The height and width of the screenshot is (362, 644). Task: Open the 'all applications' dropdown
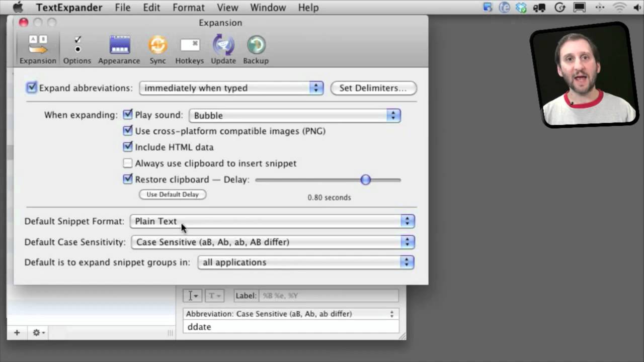pyautogui.click(x=306, y=262)
